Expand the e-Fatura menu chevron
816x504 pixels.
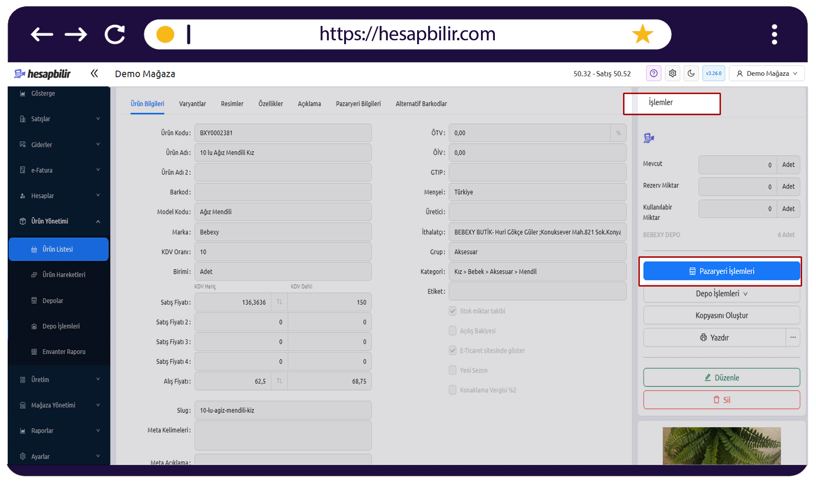98,170
